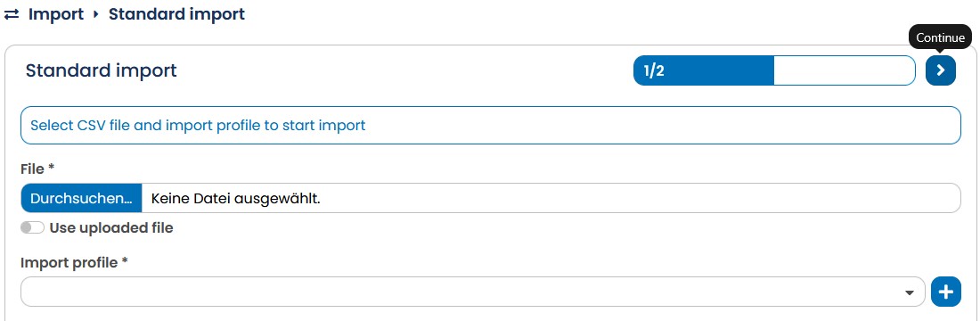Click the 'Import profile *' field label
Viewport: 980px width, 321px height.
pyautogui.click(x=74, y=263)
